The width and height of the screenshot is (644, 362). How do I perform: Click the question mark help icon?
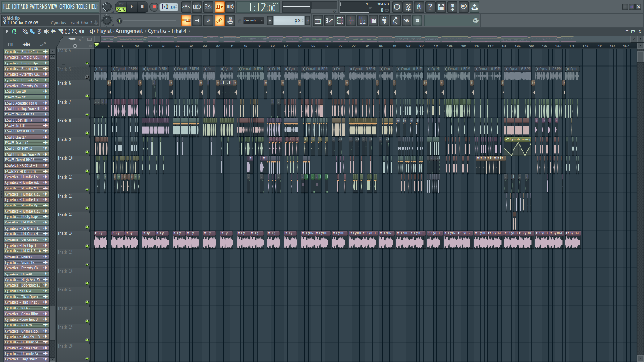coord(430,7)
